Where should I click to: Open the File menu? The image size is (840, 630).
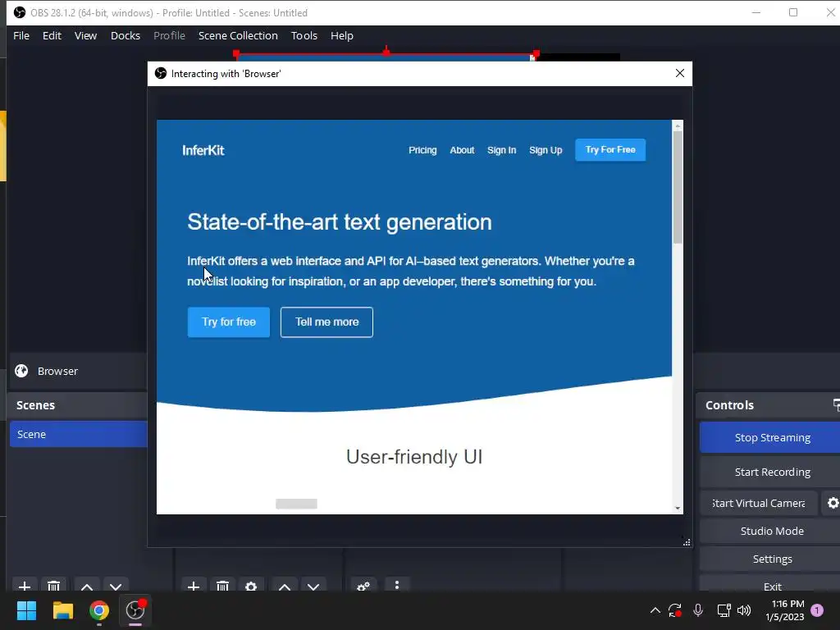[21, 35]
